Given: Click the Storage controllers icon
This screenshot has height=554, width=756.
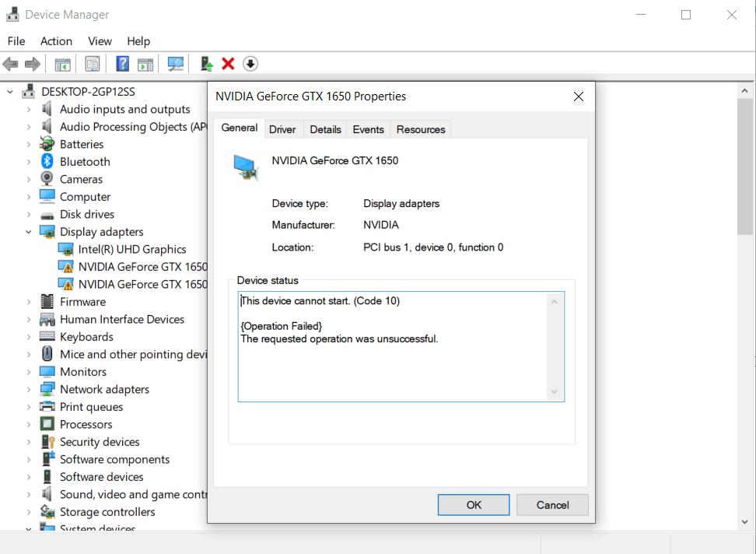Looking at the screenshot, I should click(x=47, y=511).
